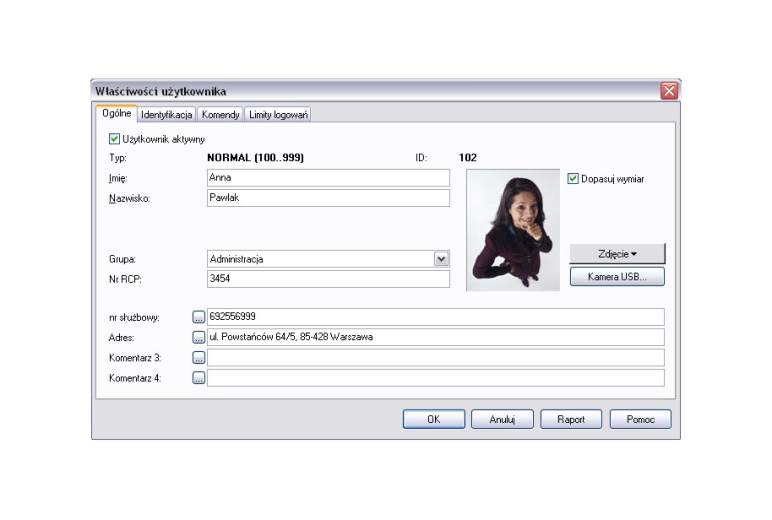Click the ellipsis button for Komentarz 4
This screenshot has width=772, height=520.
point(198,378)
